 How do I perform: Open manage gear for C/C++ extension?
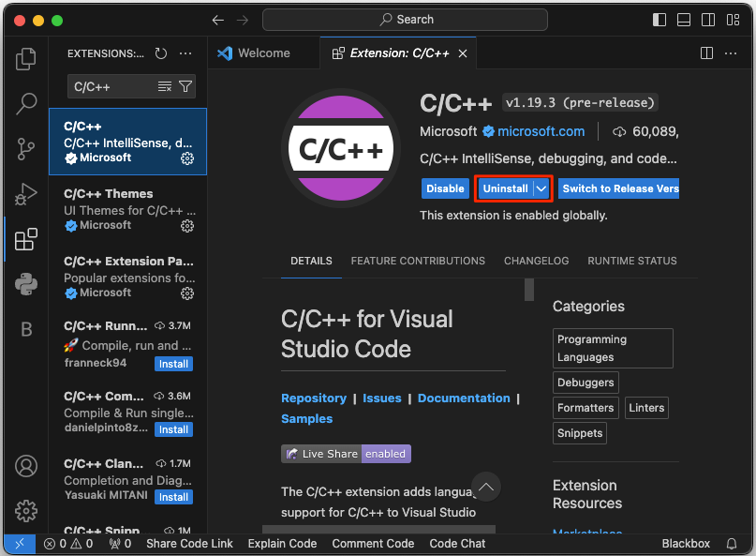click(x=187, y=158)
